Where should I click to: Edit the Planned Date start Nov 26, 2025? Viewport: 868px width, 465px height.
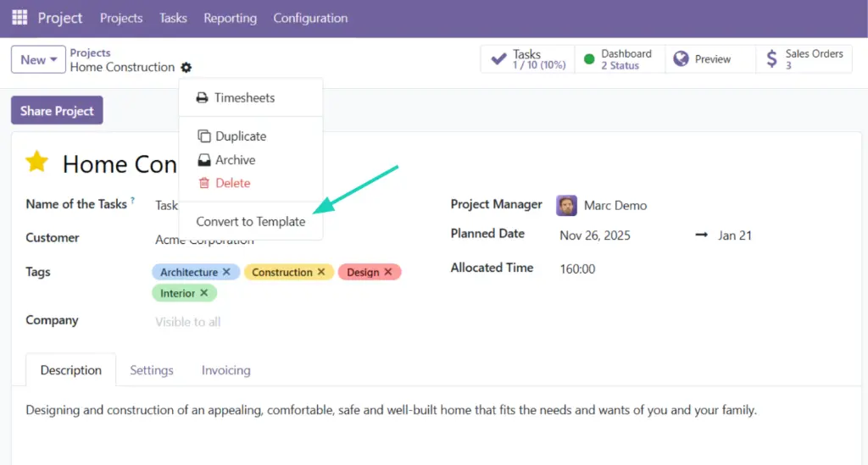point(595,235)
